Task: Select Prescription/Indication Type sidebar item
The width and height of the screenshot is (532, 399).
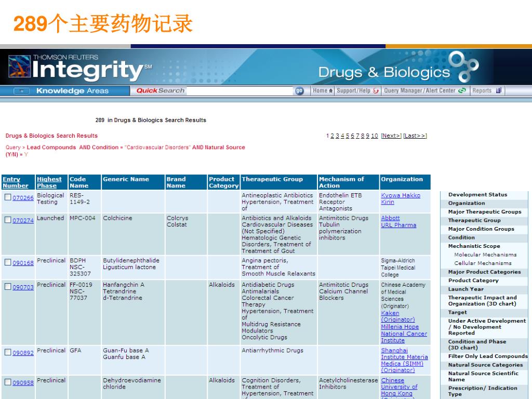Action: (x=483, y=391)
